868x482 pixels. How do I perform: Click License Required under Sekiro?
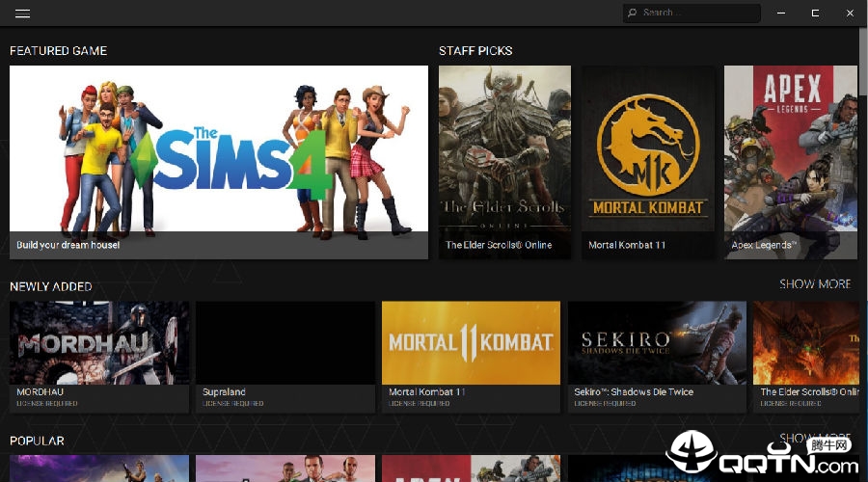605,403
